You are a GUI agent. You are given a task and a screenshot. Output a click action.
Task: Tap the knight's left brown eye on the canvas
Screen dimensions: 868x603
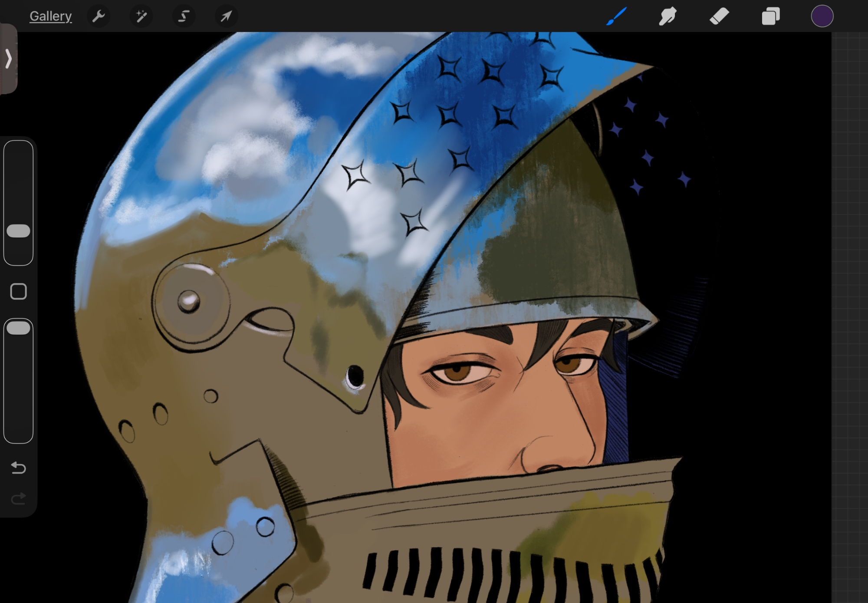[x=457, y=372]
